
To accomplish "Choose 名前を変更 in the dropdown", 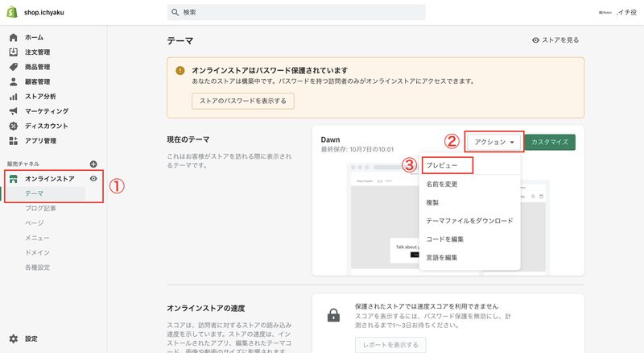I will (442, 184).
